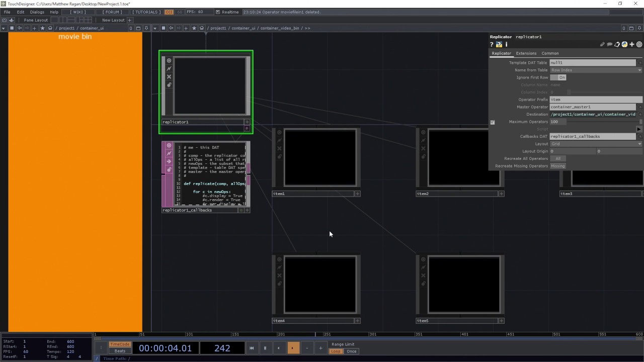
Task: Open the Edit menu
Action: click(21, 12)
